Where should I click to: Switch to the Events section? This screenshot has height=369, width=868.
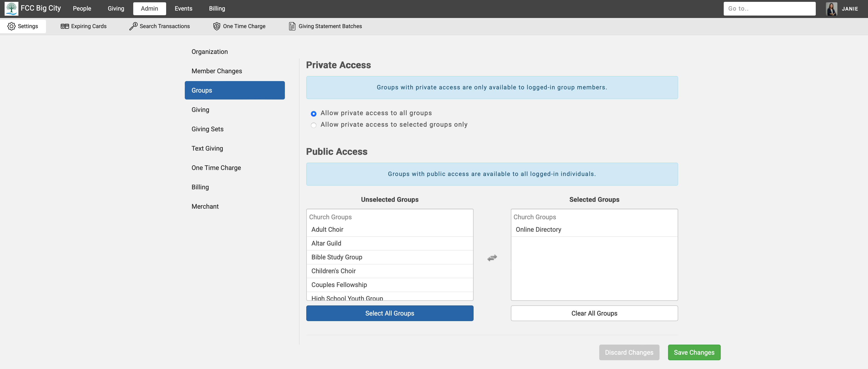click(183, 9)
